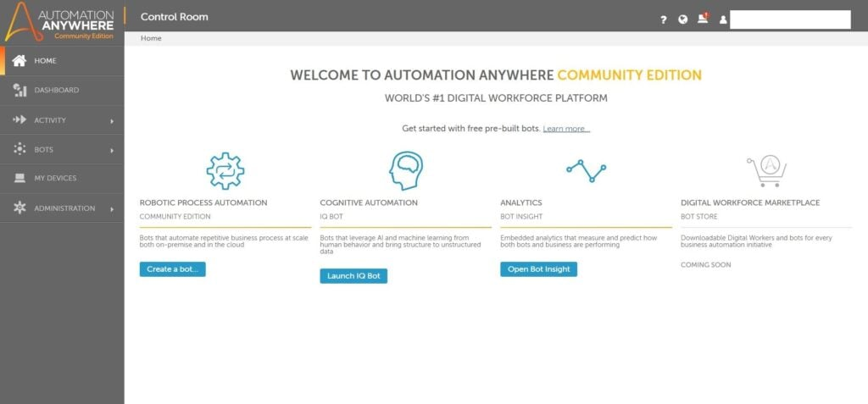Click the Home breadcrumb
This screenshot has width=868, height=404.
click(x=151, y=38)
